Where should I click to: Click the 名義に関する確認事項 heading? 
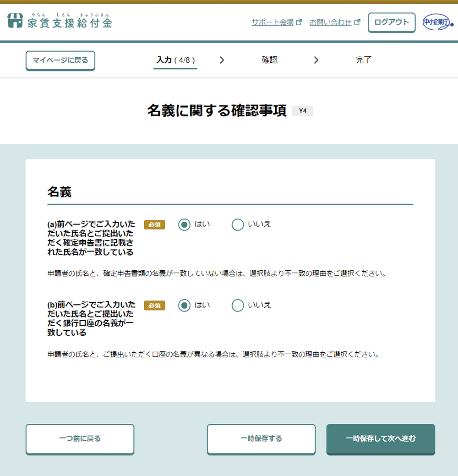click(x=217, y=111)
